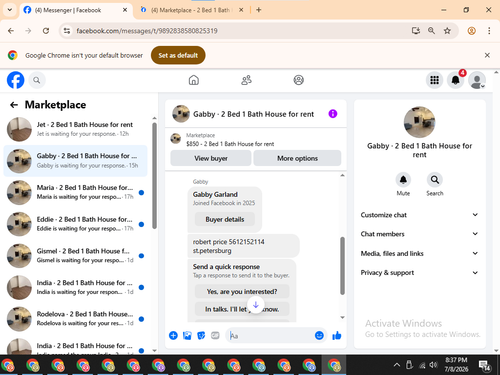Open Maria conversation in list

pyautogui.click(x=75, y=192)
